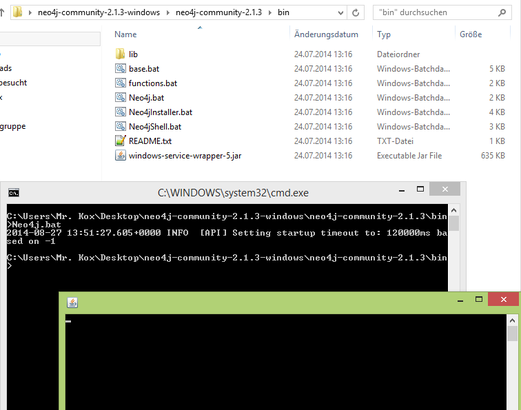This screenshot has height=410, width=521.
Task: Click the cmd.exe scrollbar thumb
Action: click(x=454, y=223)
